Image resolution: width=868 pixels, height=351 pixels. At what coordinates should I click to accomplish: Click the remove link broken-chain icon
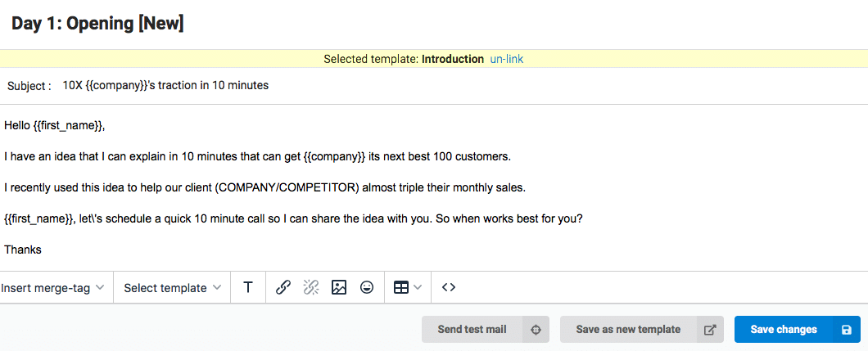311,287
